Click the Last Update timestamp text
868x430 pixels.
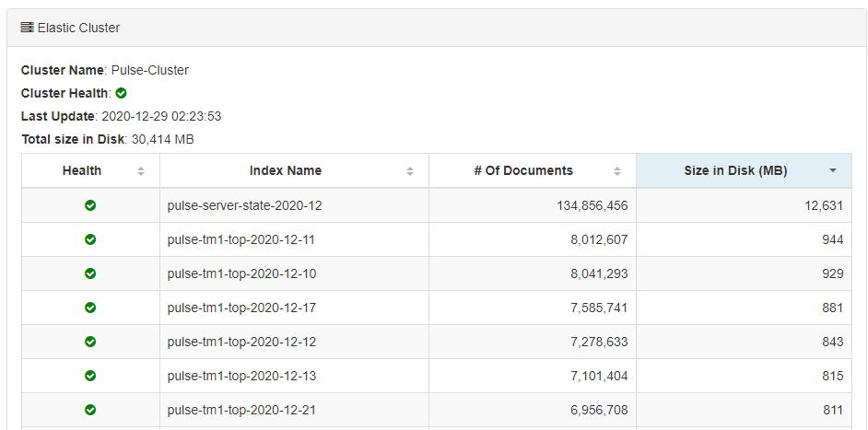[160, 116]
